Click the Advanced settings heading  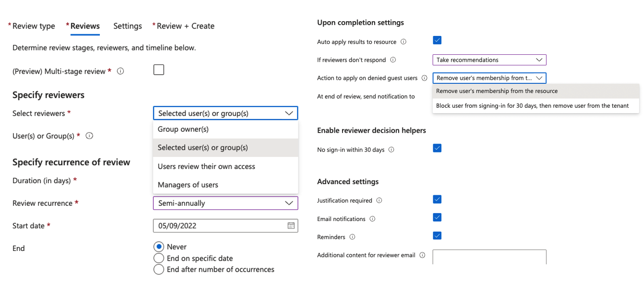click(x=348, y=182)
